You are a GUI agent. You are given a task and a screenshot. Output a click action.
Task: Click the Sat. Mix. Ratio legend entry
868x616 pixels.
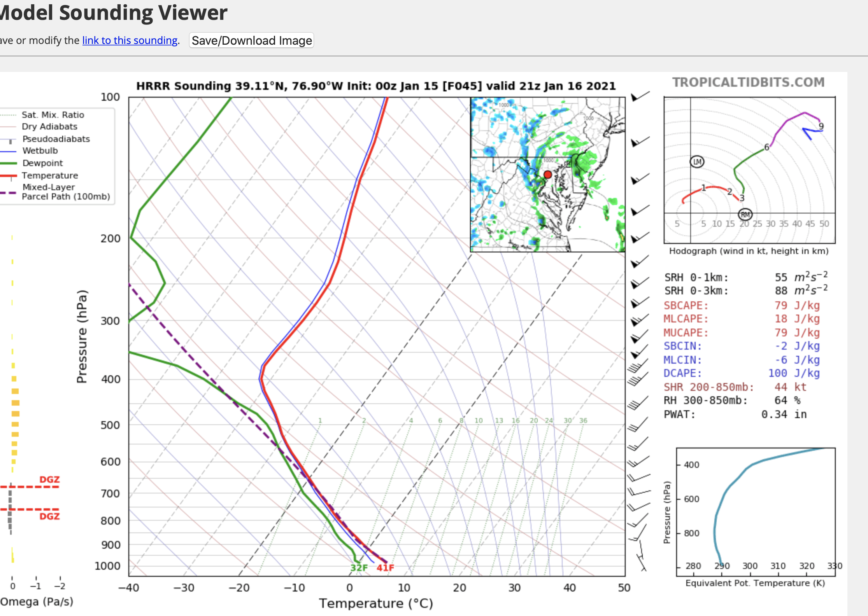pos(42,115)
